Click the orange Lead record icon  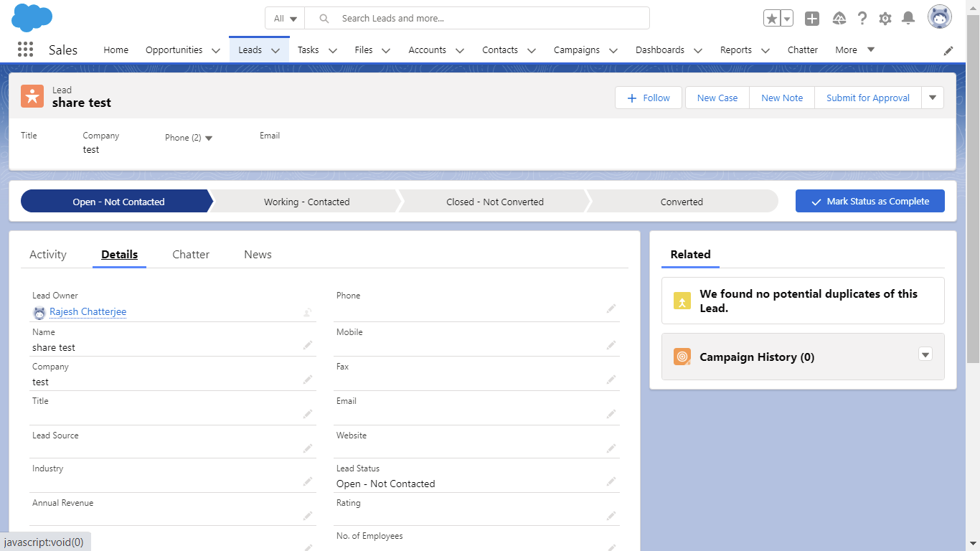[32, 96]
